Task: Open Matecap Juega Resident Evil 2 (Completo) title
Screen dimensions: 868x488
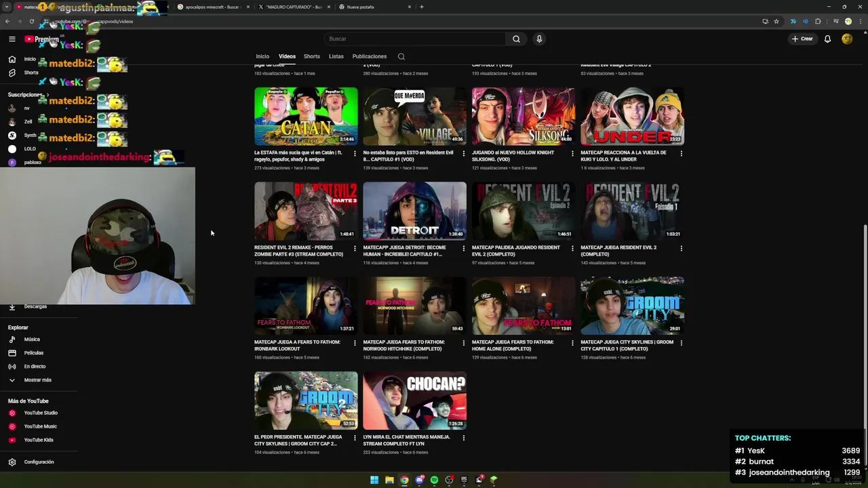Action: tap(618, 251)
